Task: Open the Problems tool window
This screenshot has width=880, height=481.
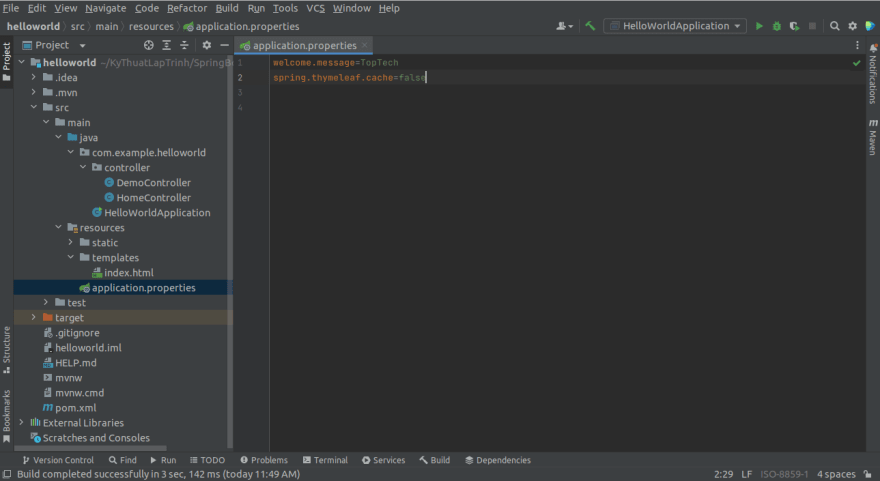Action: (x=264, y=460)
